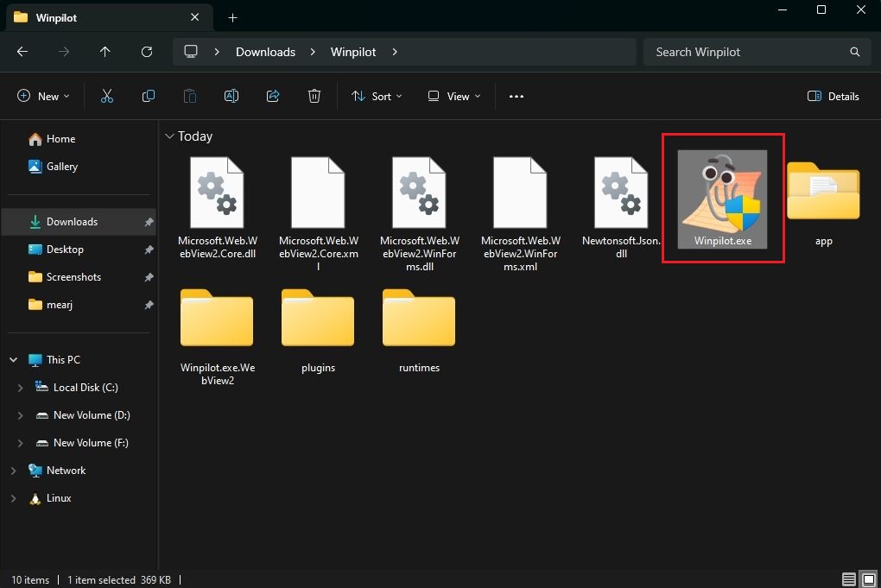Refresh the folder view

pos(147,52)
